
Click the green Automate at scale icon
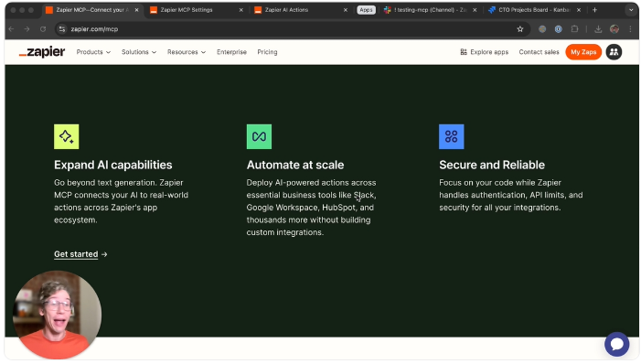259,136
